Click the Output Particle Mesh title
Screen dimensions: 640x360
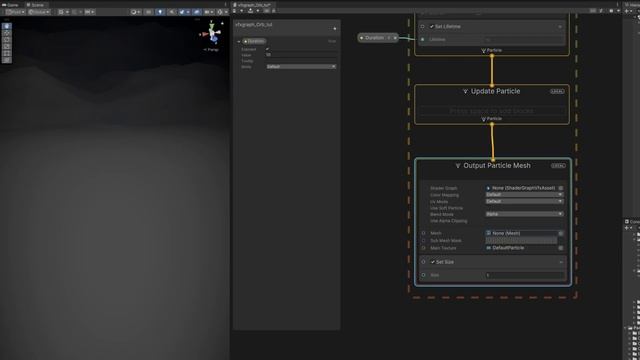(x=497, y=165)
